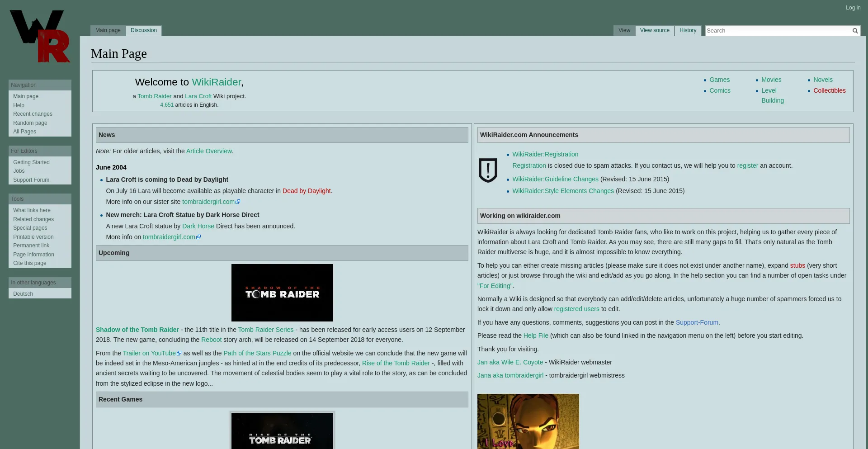Open the Collectibles category link

(829, 90)
